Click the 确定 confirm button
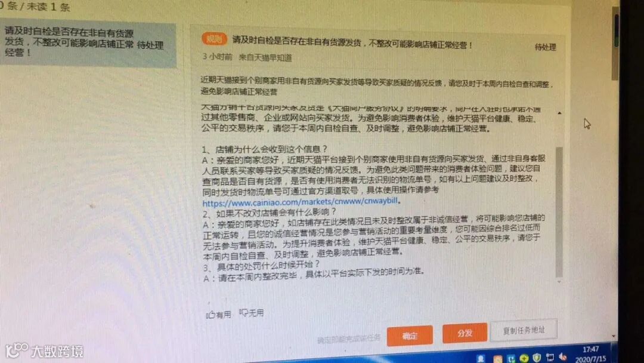This screenshot has width=644, height=363. click(410, 336)
